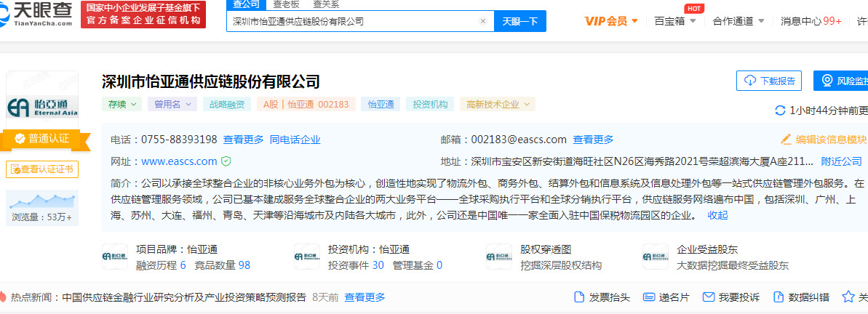
Task: Click 查看认证证书 button
Action: tap(42, 169)
